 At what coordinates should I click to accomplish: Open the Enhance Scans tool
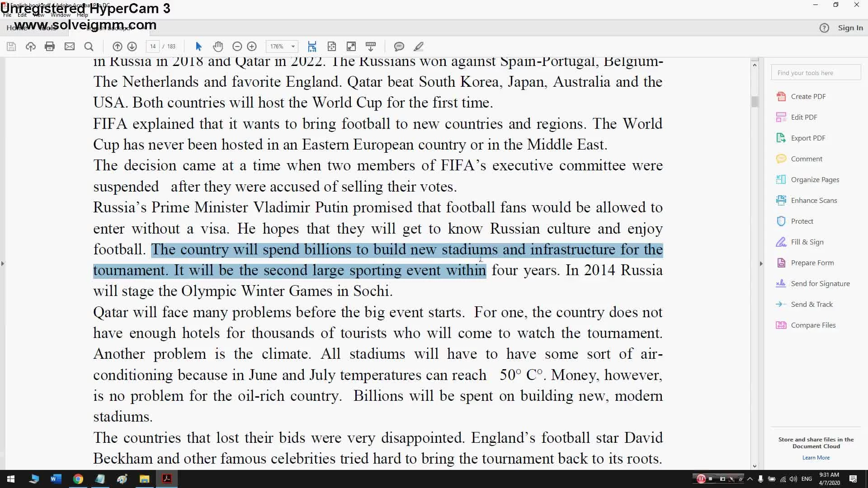coord(807,201)
